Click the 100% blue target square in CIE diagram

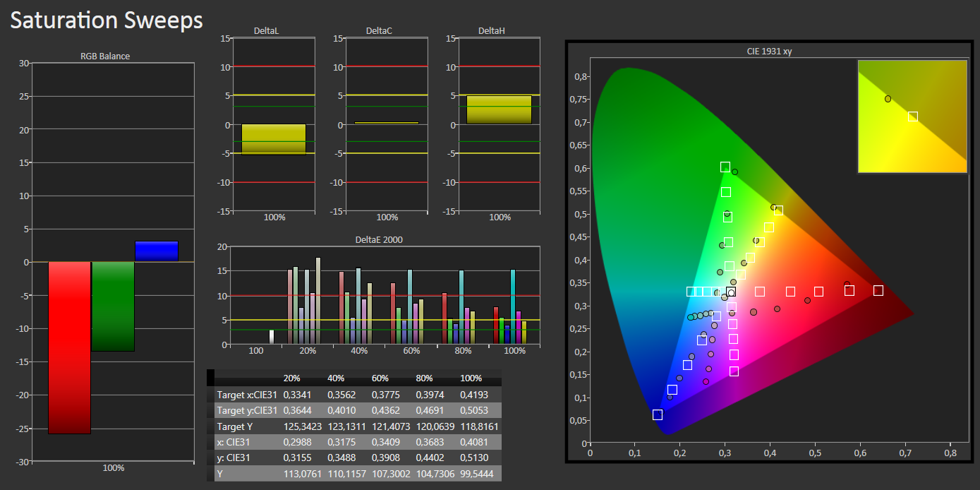coord(658,414)
